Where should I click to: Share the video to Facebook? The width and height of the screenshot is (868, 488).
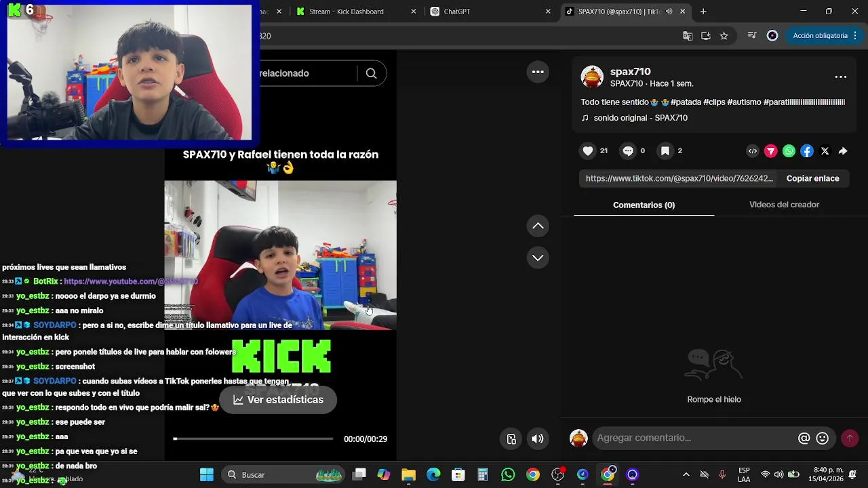coord(807,151)
